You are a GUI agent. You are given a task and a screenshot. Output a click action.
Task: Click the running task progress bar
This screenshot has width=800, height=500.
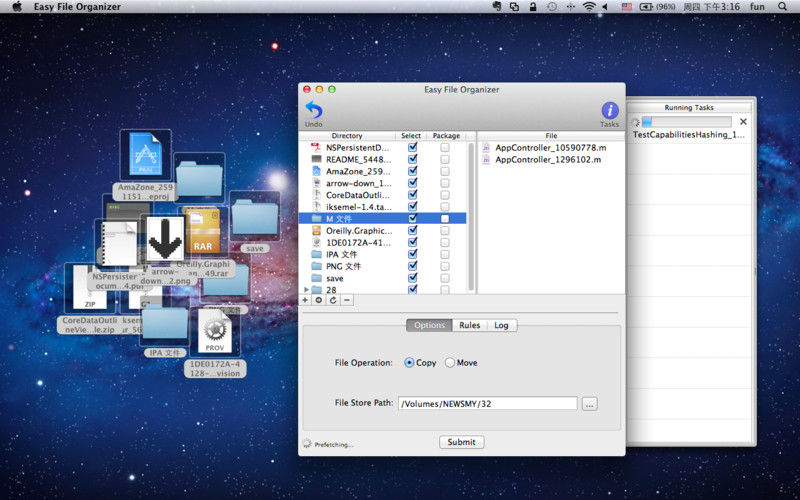coord(687,121)
